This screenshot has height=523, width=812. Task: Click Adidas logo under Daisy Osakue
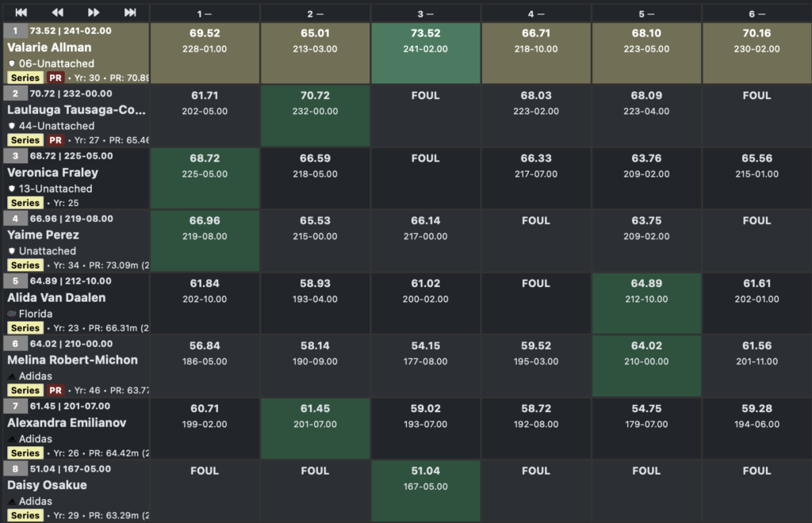point(12,502)
